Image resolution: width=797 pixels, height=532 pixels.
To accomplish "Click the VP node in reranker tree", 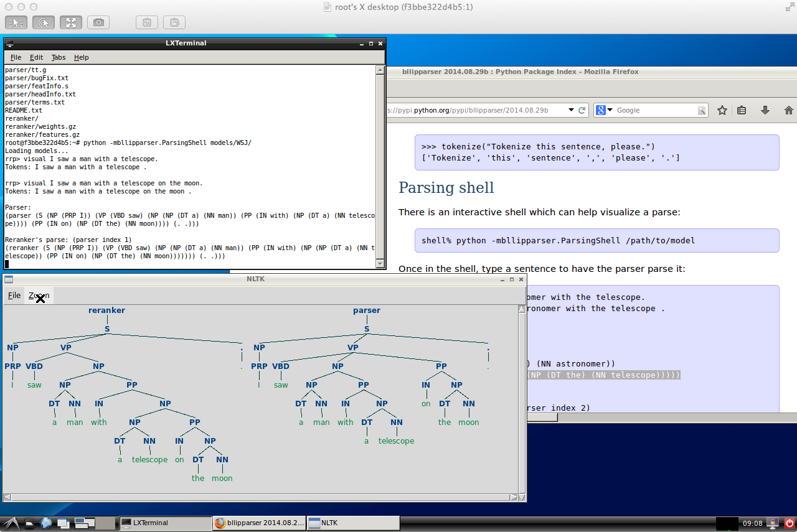I will (x=66, y=347).
